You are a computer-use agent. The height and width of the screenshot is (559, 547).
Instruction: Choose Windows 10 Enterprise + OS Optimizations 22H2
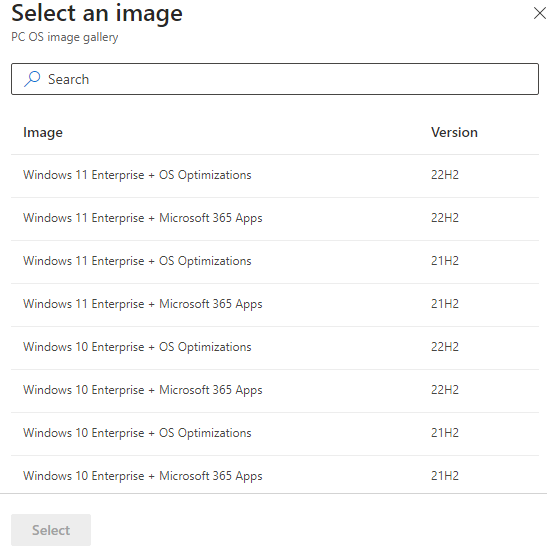pos(275,348)
